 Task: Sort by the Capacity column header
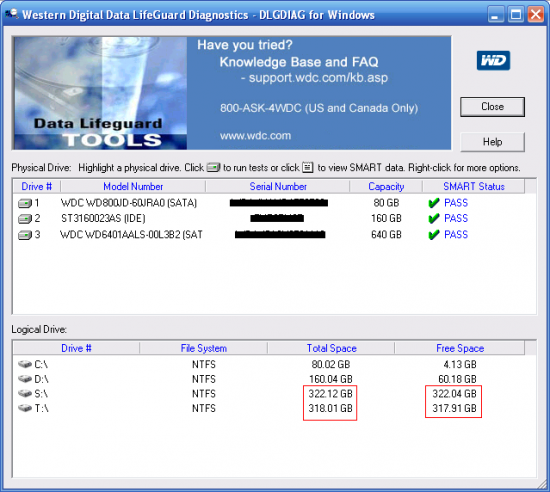point(386,186)
